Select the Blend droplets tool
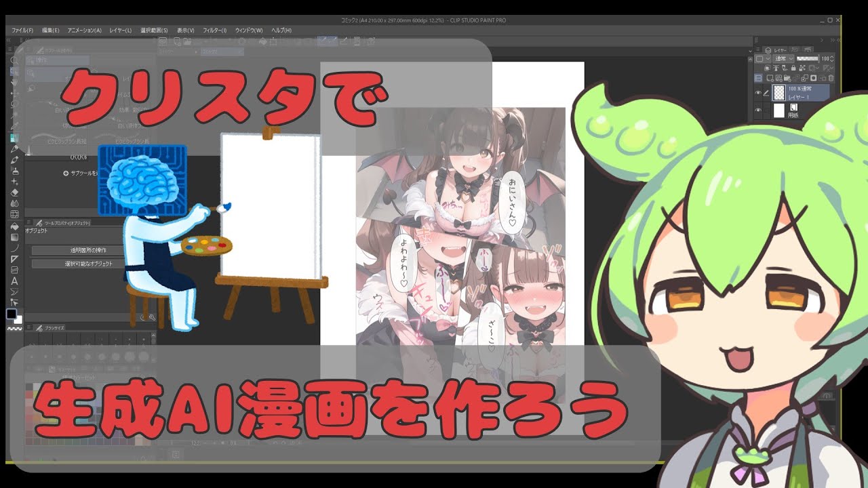This screenshot has height=488, width=868. click(x=15, y=203)
